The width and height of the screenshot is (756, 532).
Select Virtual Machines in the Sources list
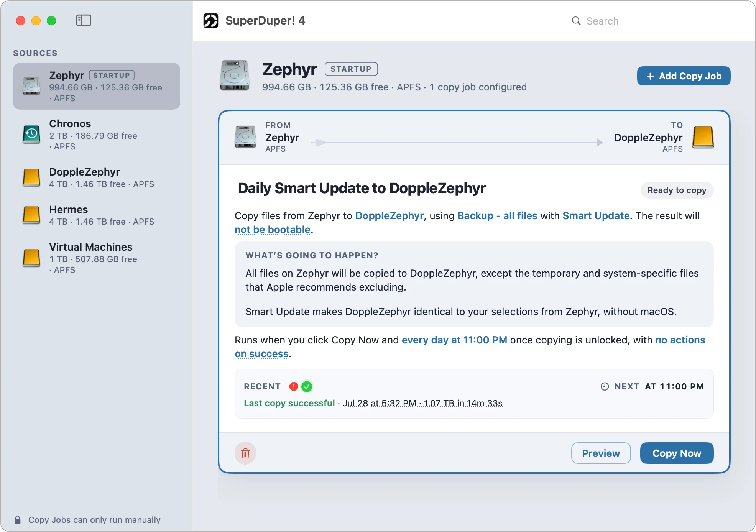pos(97,258)
